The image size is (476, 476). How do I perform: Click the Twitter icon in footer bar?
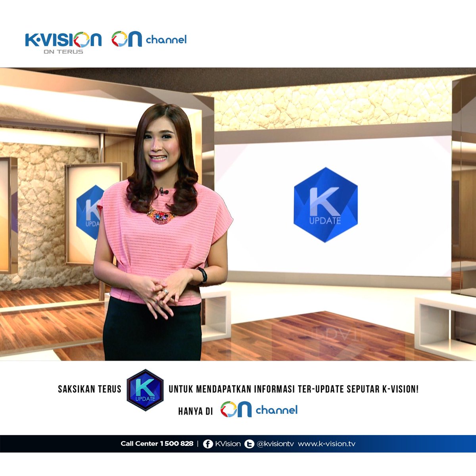click(249, 444)
